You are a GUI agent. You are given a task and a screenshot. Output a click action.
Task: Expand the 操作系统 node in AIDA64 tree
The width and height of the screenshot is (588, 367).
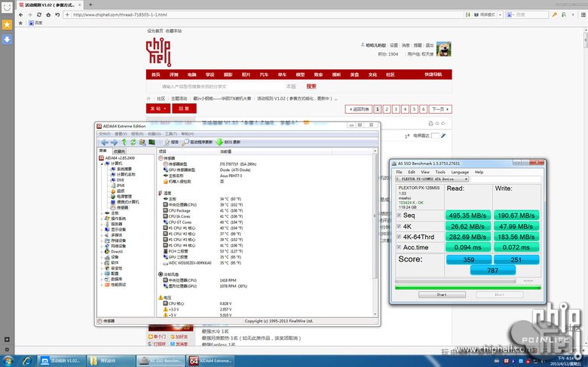pos(102,219)
